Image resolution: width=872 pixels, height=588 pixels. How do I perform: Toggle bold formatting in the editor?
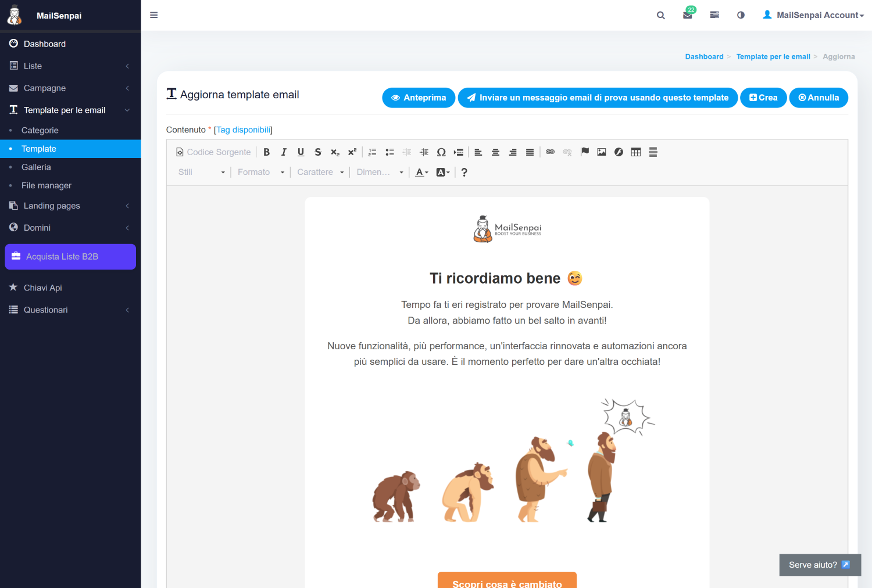coord(266,152)
